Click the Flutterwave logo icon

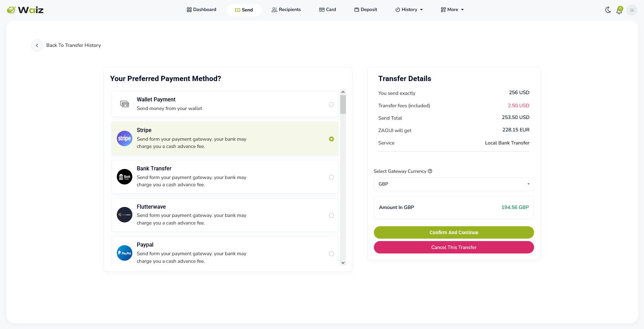point(125,215)
